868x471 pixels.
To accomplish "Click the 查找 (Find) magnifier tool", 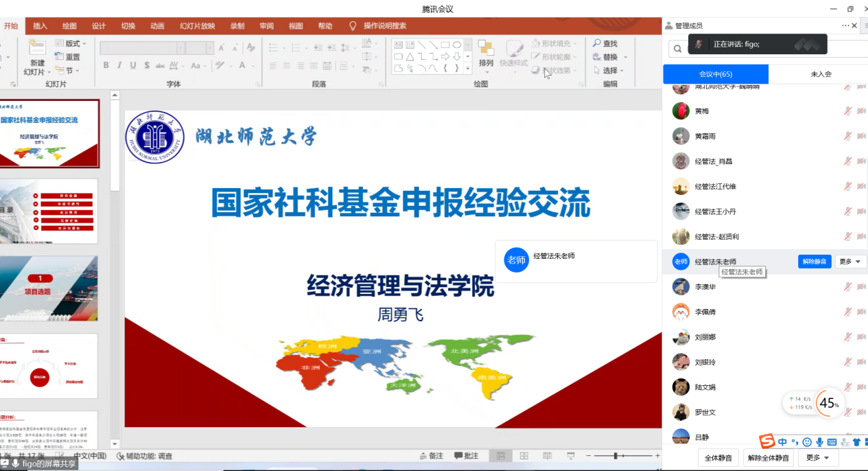I will [605, 43].
